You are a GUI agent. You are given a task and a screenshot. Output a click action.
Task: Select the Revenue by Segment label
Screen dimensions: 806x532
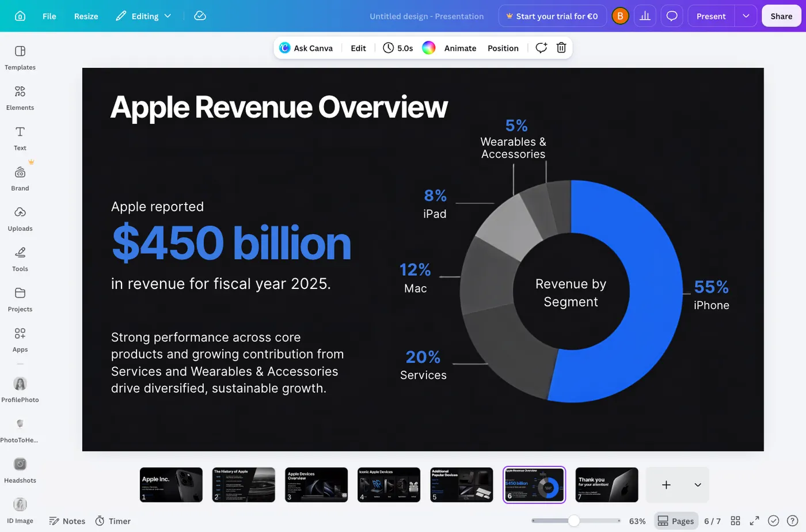[571, 292]
